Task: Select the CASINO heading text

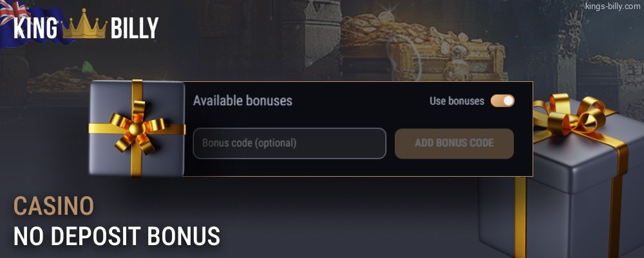Action: coord(54,206)
